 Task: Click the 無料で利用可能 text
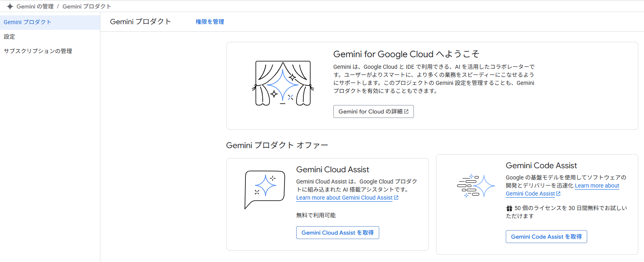(316, 215)
